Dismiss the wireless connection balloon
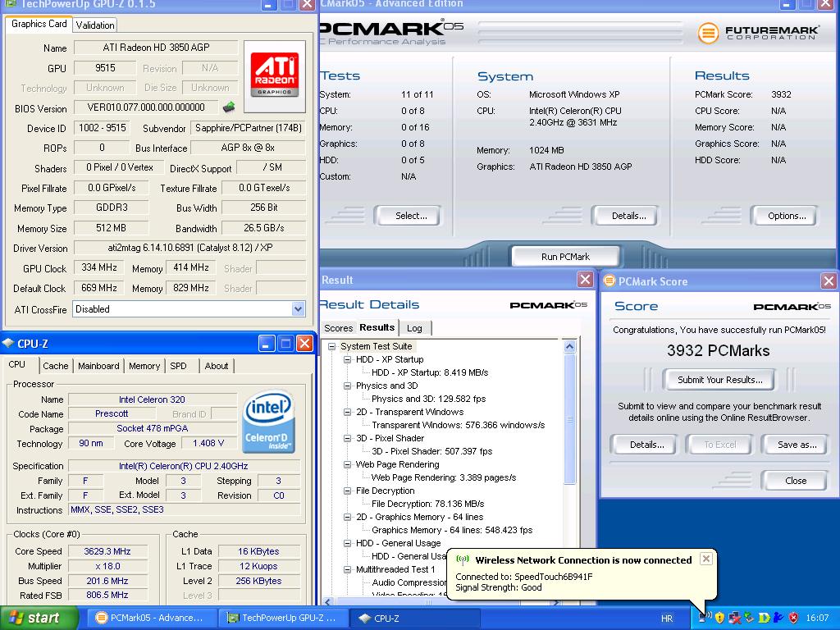Screen dimensions: 840x630 [706, 559]
